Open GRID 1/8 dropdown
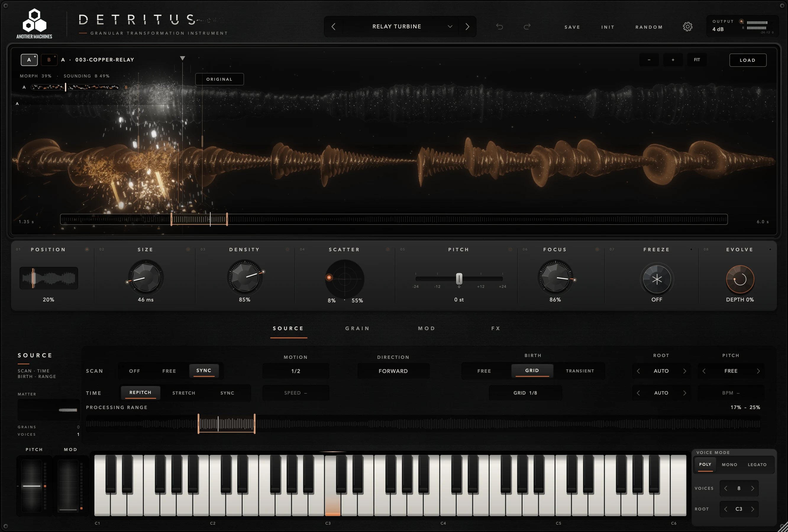 click(525, 393)
